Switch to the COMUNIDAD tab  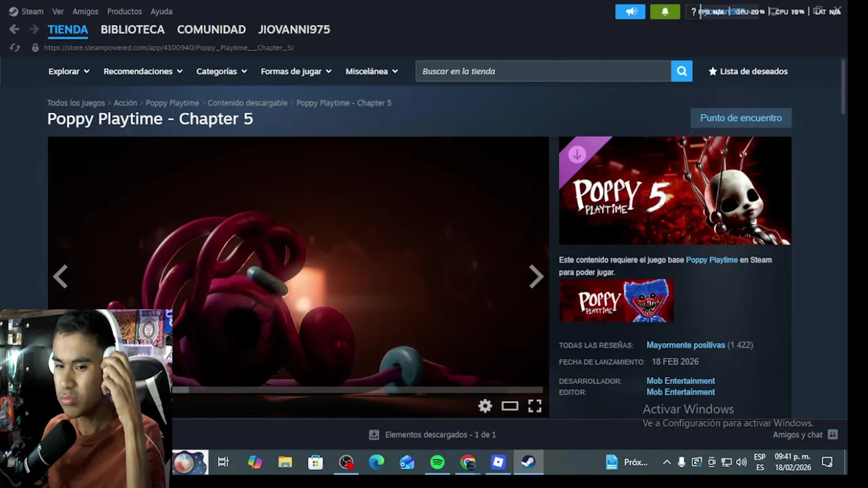(211, 29)
